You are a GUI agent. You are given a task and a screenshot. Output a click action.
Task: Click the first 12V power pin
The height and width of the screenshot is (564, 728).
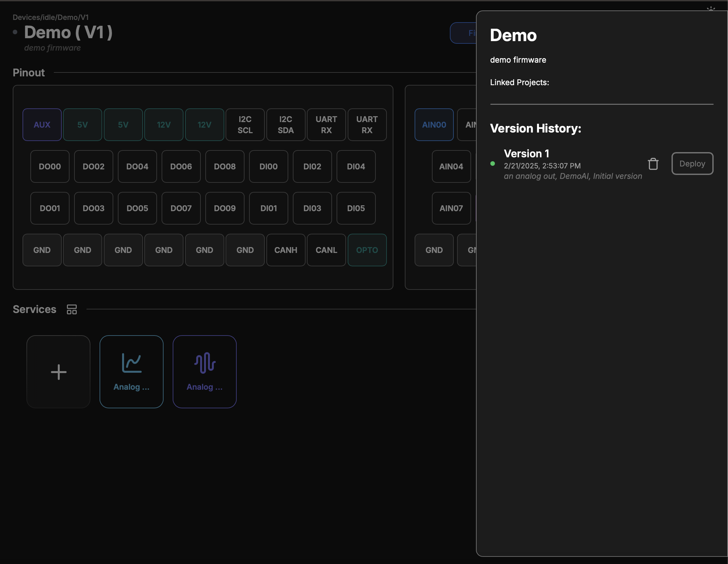164,125
